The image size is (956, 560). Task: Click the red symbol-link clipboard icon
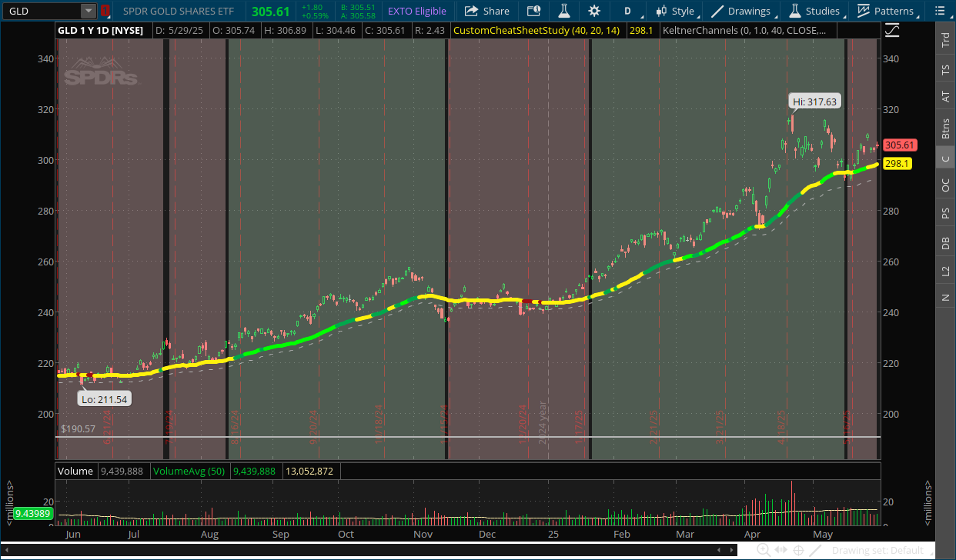click(105, 12)
